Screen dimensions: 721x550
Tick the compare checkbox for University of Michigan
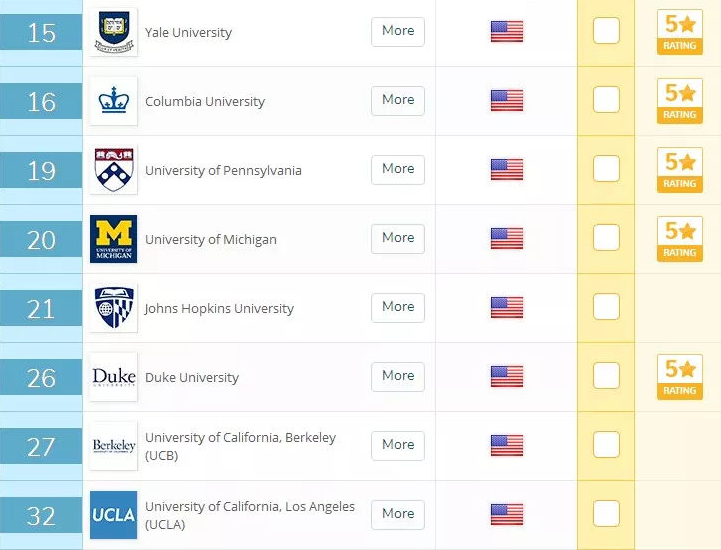pyautogui.click(x=606, y=238)
